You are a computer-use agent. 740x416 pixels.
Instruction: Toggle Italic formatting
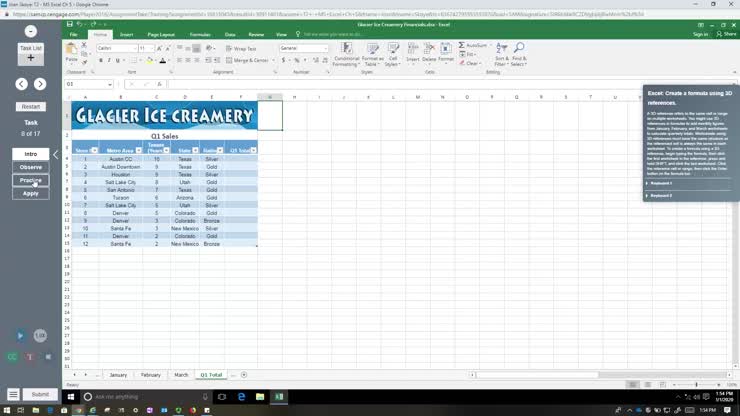click(109, 60)
